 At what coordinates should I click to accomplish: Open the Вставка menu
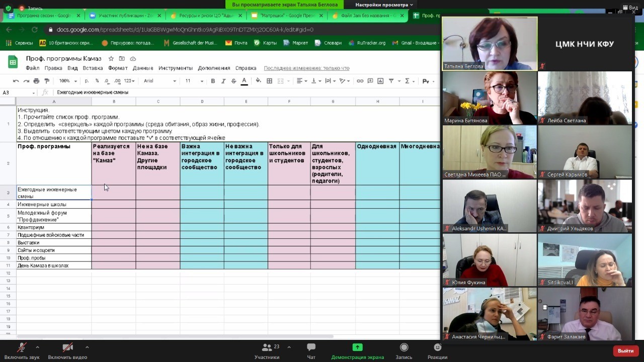click(93, 68)
